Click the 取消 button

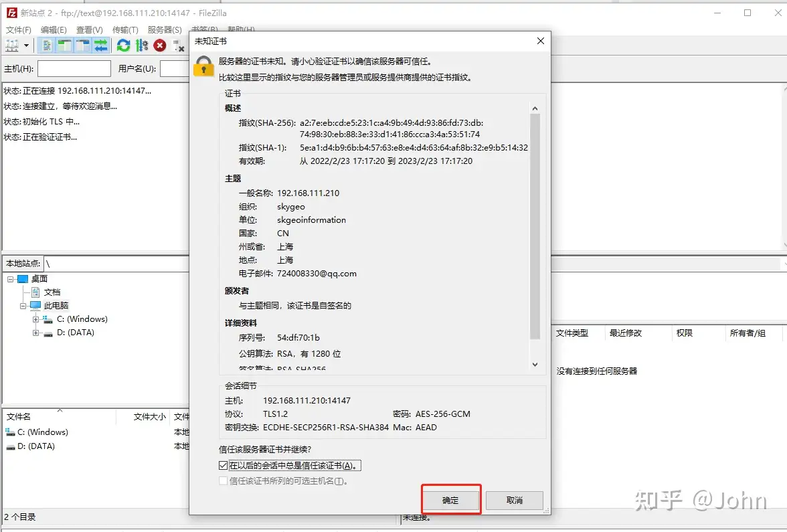coord(515,500)
